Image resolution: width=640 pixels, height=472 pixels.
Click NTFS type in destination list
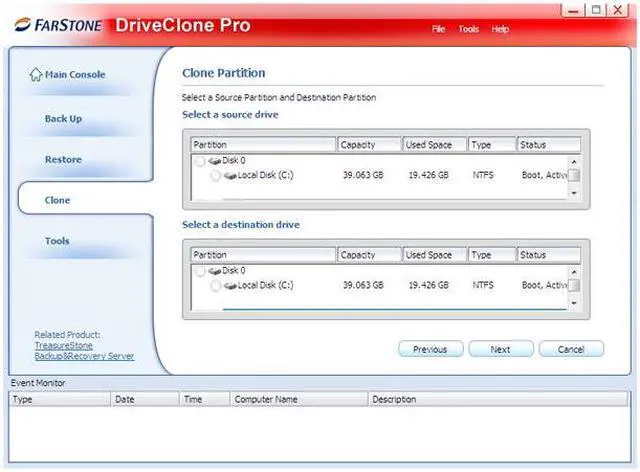pyautogui.click(x=483, y=285)
